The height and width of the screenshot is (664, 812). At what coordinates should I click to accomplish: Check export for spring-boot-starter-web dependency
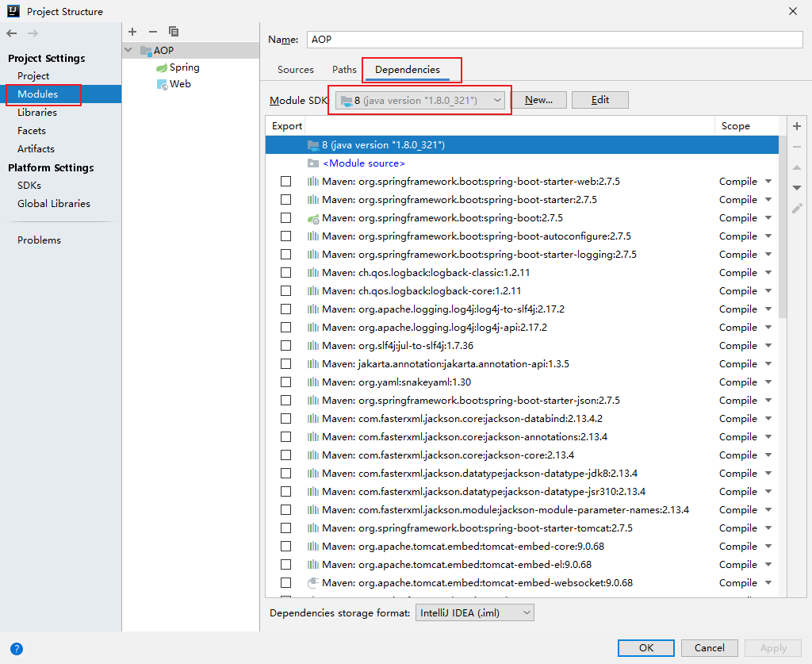[285, 182]
